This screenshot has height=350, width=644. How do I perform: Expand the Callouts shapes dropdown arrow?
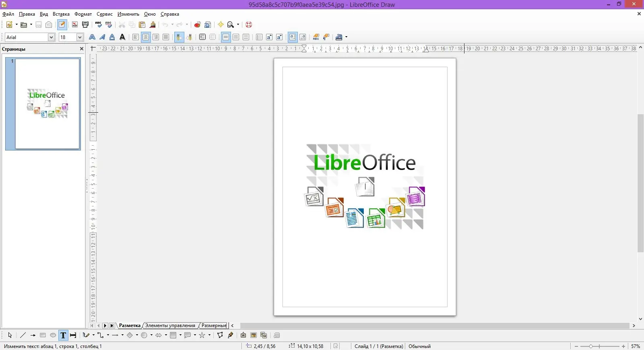195,335
